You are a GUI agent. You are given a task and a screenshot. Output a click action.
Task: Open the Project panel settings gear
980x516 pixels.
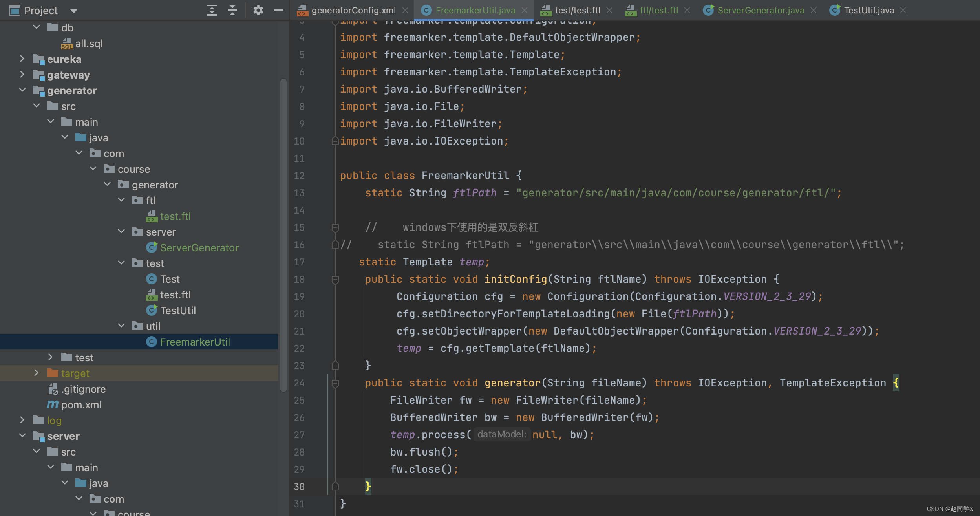(258, 10)
